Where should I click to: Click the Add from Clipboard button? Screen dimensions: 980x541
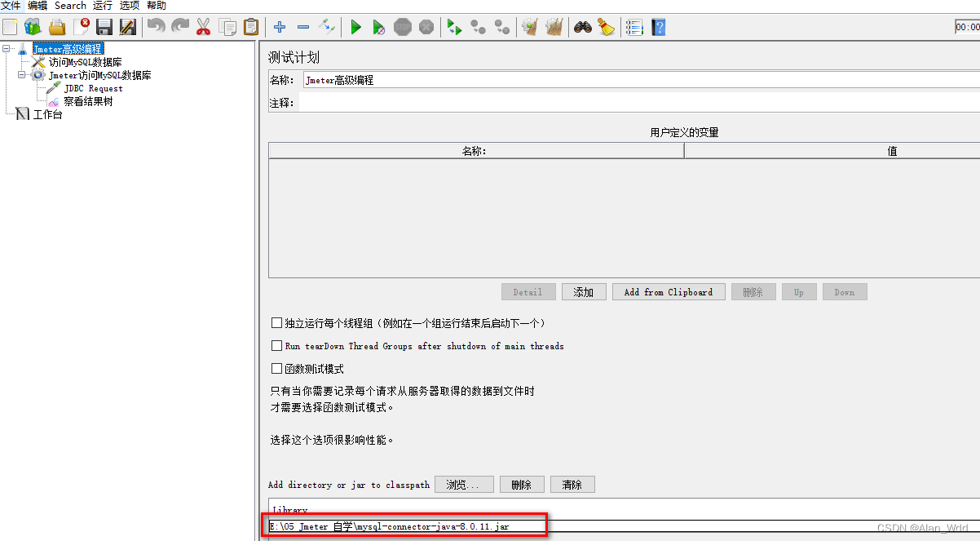[669, 291]
